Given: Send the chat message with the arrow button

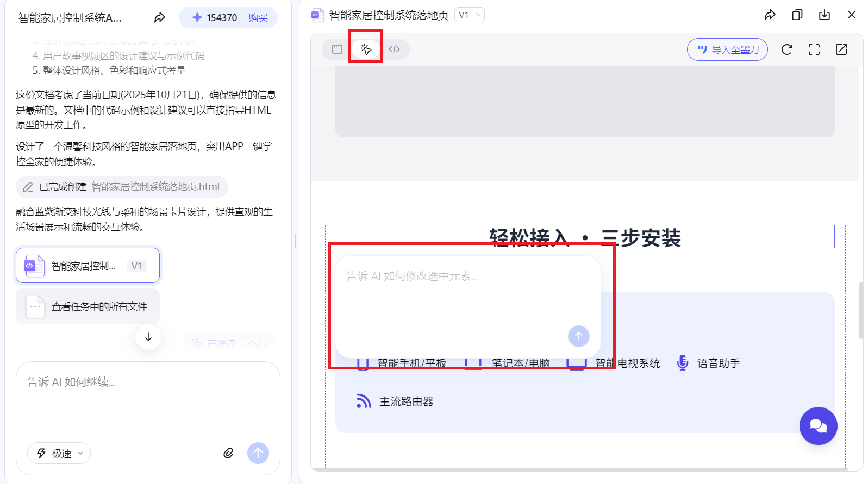Looking at the screenshot, I should 258,453.
